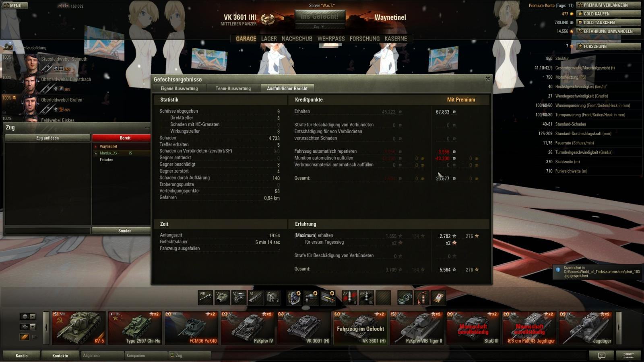Open the first aid kit consumable slot
This screenshot has width=644, height=362.
coord(438,298)
